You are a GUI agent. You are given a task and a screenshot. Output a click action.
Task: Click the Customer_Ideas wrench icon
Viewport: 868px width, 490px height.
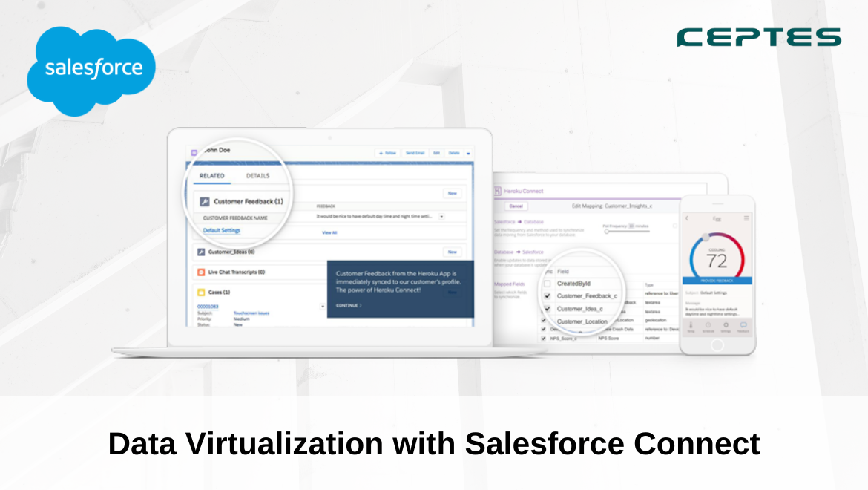tap(201, 252)
